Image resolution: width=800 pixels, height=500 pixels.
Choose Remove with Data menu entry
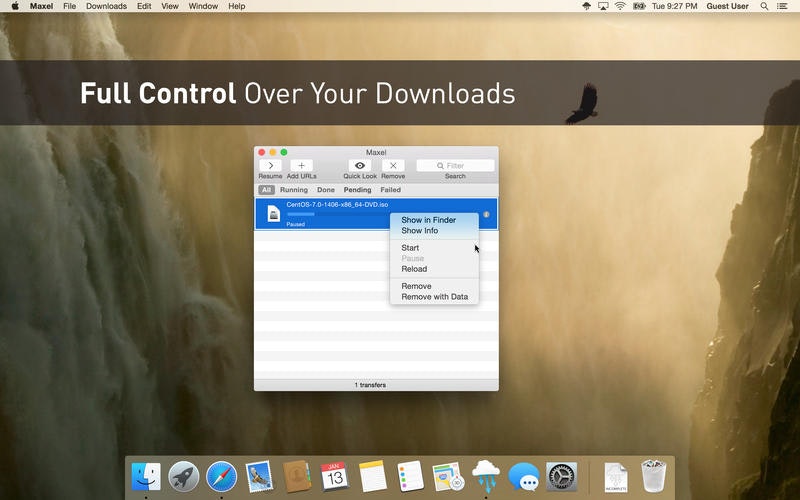434,297
